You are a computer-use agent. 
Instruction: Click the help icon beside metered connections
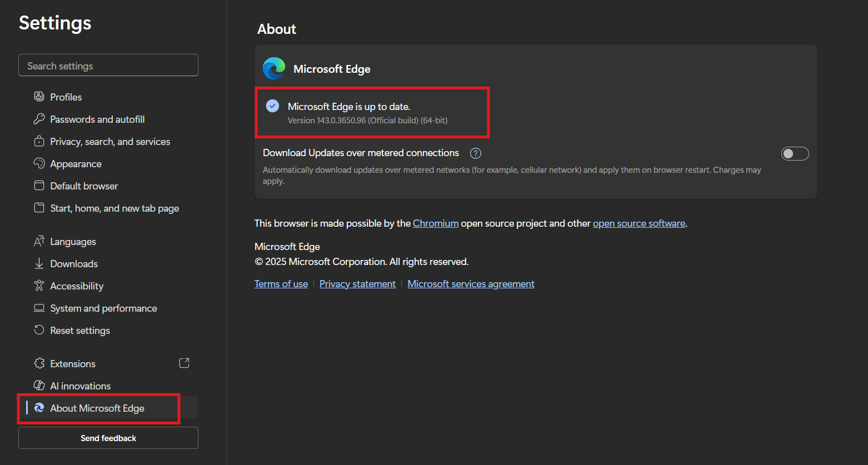475,153
